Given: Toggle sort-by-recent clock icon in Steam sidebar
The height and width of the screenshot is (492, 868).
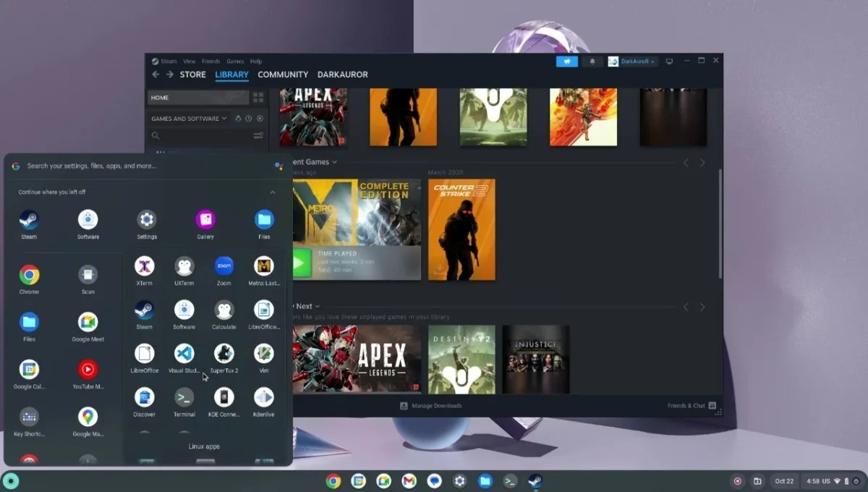Looking at the screenshot, I should (x=248, y=119).
